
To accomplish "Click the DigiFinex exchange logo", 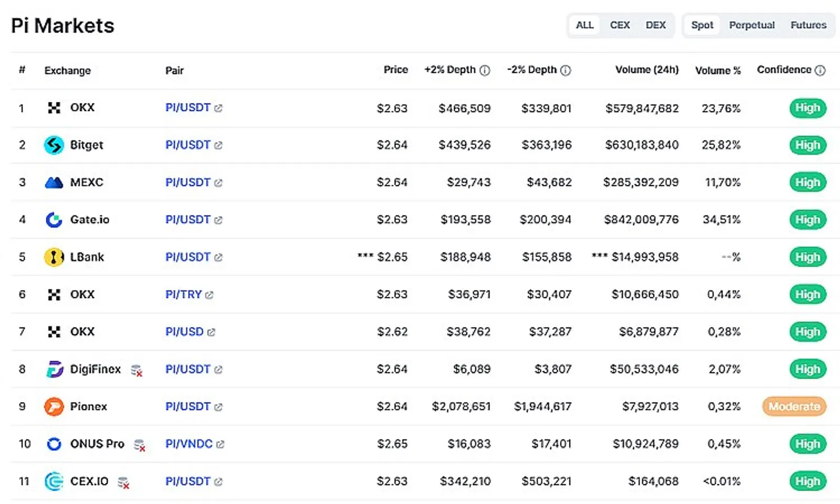I will (54, 370).
